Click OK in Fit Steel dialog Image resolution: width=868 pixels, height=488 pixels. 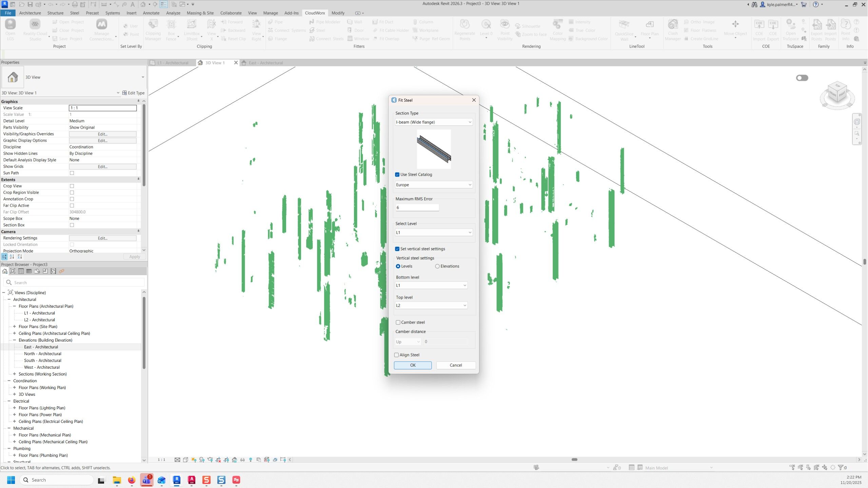coord(413,365)
